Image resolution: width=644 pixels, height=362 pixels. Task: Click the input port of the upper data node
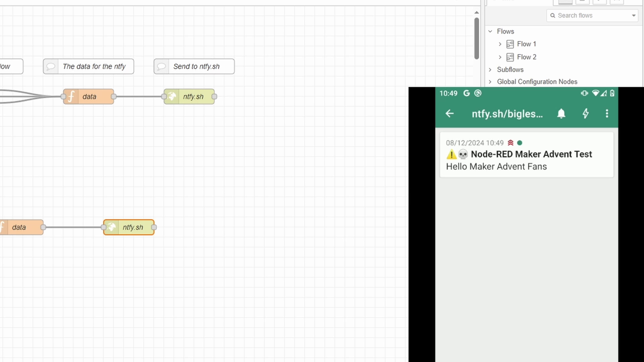coord(63,97)
